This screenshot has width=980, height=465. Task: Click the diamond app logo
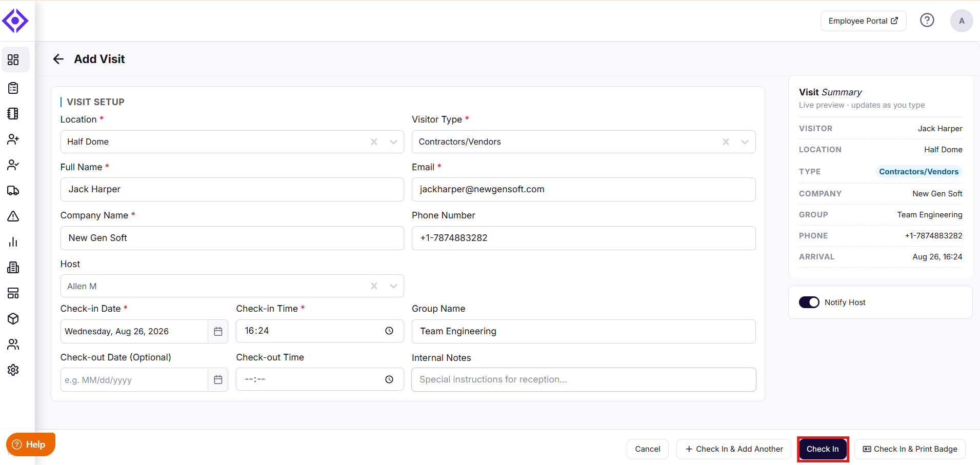[15, 21]
